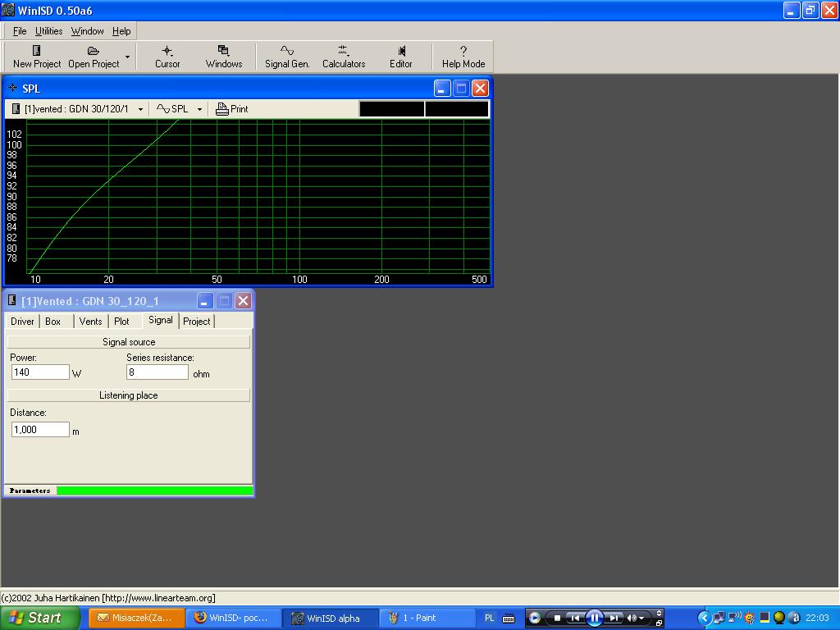Switch to the Vents tab
This screenshot has height=630, width=840.
tap(90, 322)
